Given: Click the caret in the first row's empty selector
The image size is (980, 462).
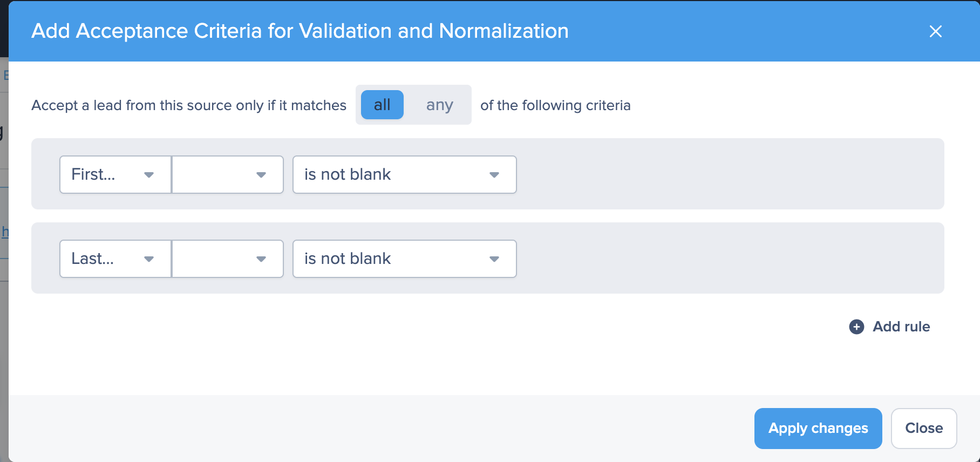Looking at the screenshot, I should [261, 175].
